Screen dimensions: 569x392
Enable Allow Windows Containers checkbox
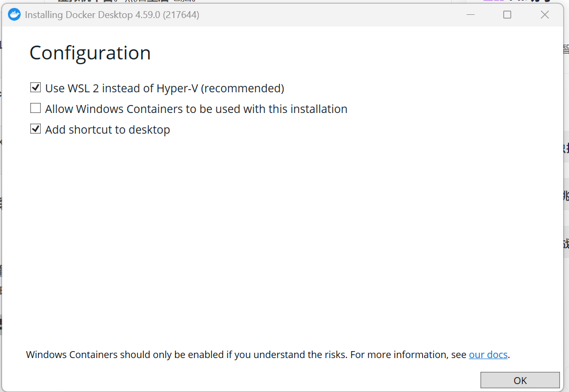pyautogui.click(x=36, y=108)
